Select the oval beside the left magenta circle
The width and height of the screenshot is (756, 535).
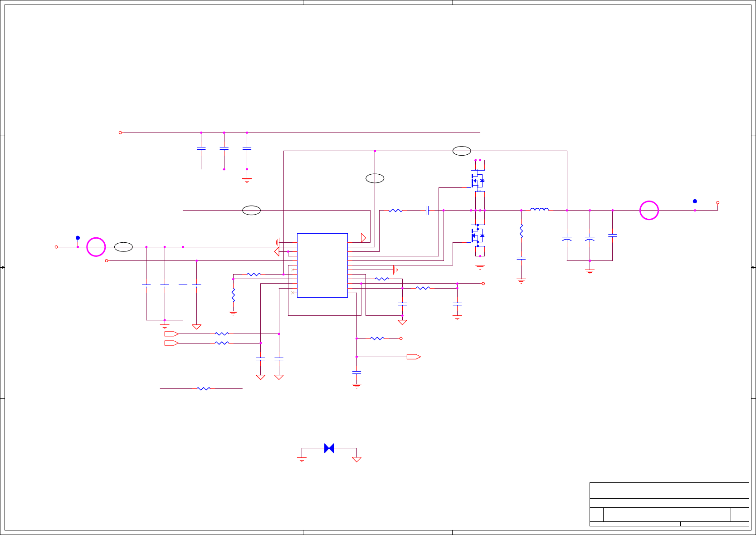coord(123,247)
